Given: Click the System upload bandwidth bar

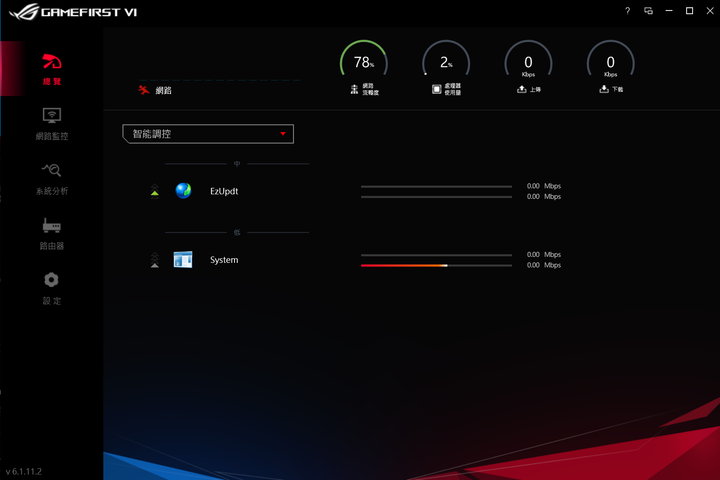Looking at the screenshot, I should click(436, 255).
